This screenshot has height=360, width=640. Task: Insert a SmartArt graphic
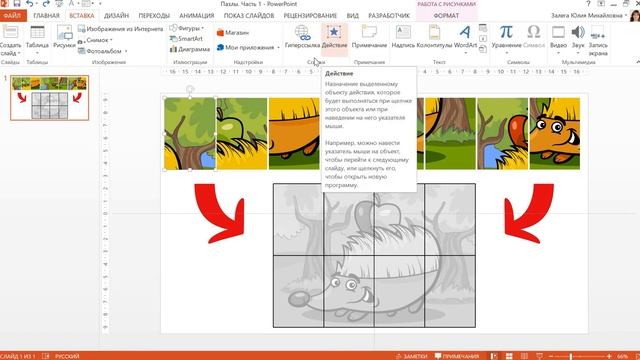(186, 38)
